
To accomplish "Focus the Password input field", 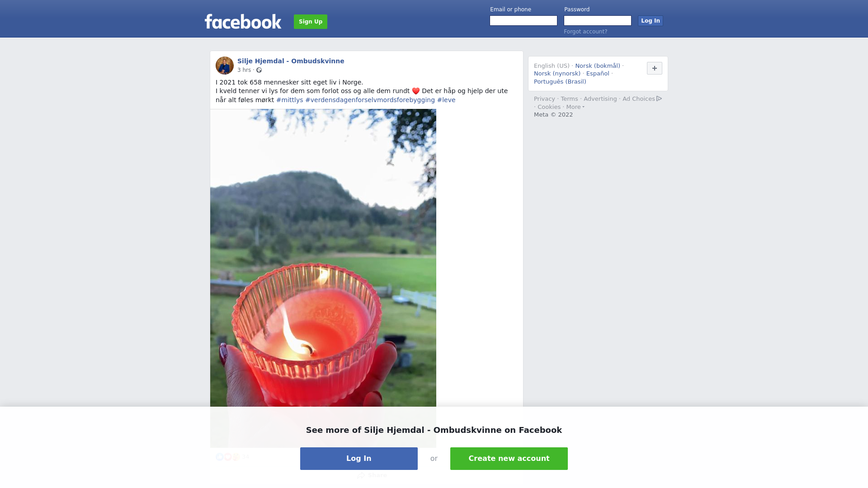I will coord(598,21).
